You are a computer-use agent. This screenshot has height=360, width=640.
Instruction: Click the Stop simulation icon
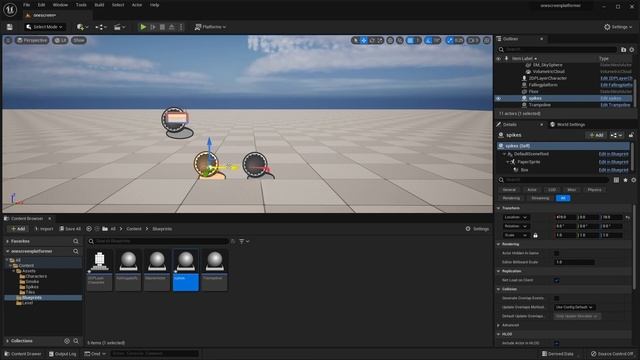pos(162,27)
